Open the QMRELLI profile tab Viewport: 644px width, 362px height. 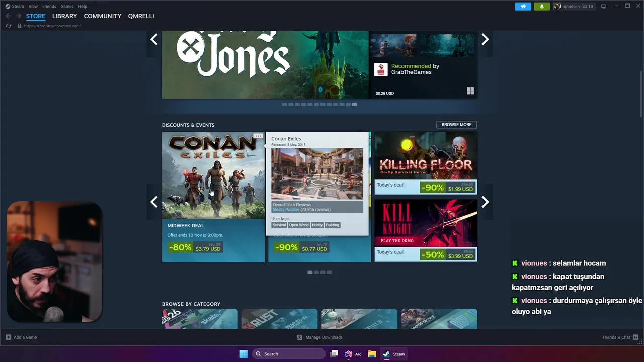pos(141,16)
